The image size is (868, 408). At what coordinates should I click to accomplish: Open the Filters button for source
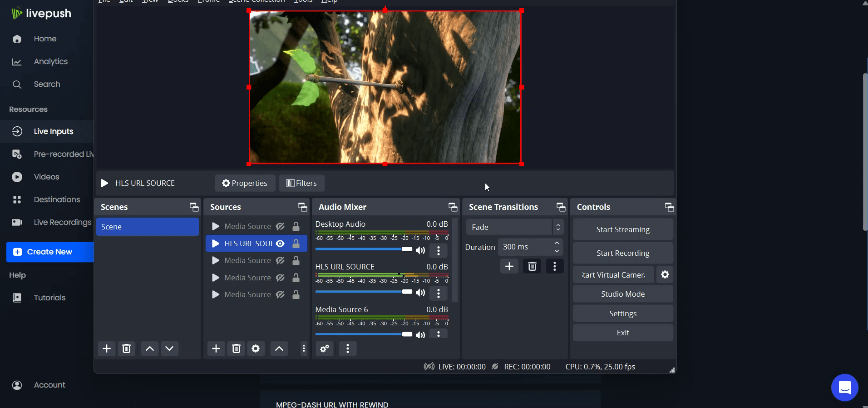(x=302, y=183)
